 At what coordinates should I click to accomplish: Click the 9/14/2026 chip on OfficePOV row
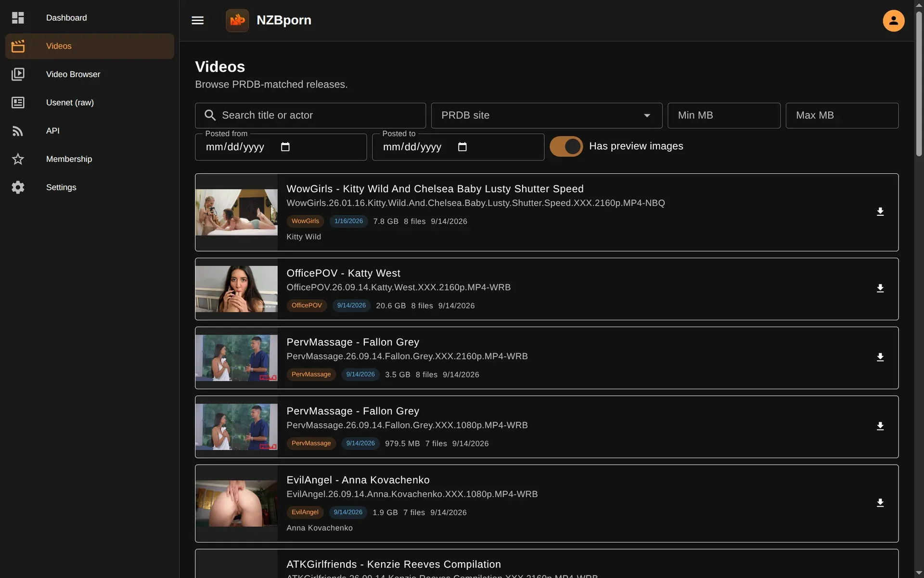351,305
